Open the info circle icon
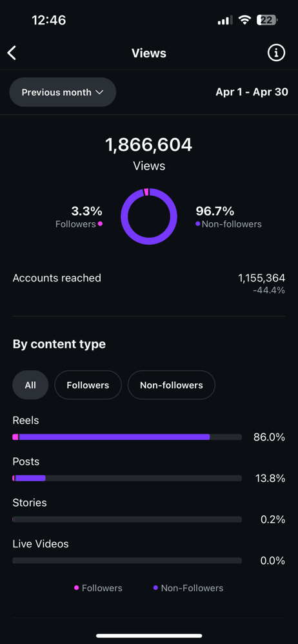This screenshot has width=298, height=644. [x=276, y=53]
